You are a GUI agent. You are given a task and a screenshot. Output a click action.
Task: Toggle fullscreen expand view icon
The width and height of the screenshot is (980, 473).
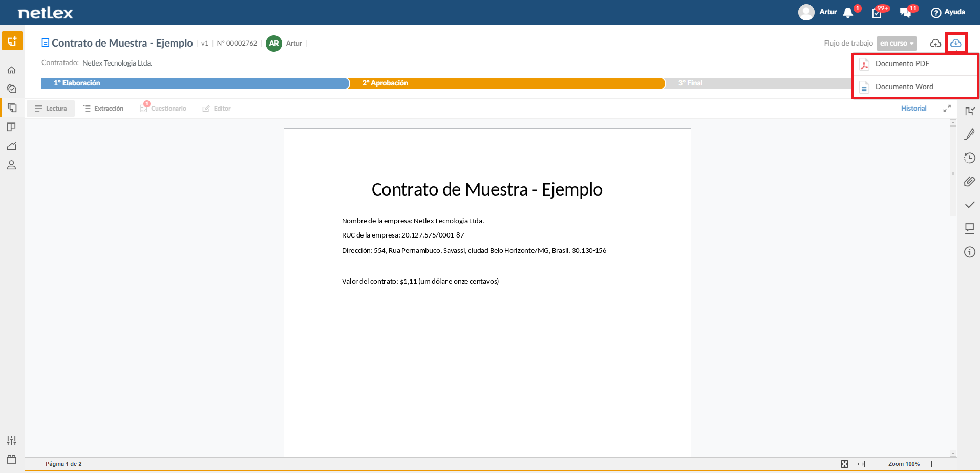coord(947,109)
